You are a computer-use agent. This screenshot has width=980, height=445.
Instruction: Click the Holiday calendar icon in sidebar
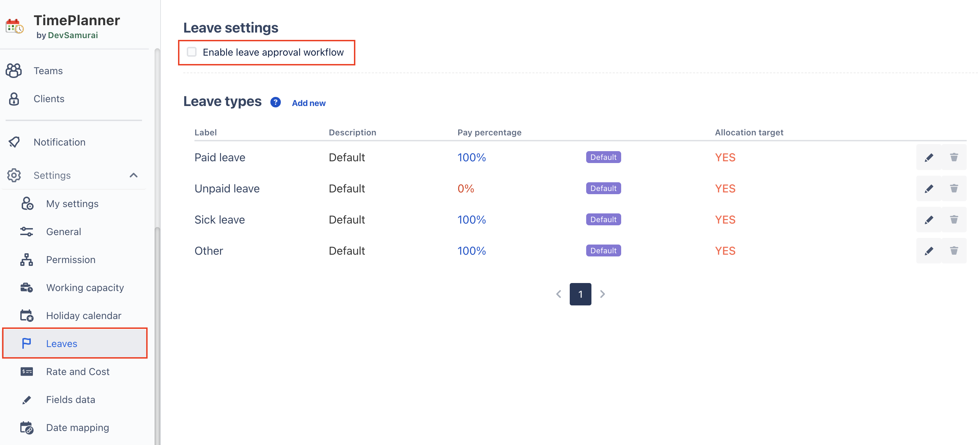click(26, 316)
